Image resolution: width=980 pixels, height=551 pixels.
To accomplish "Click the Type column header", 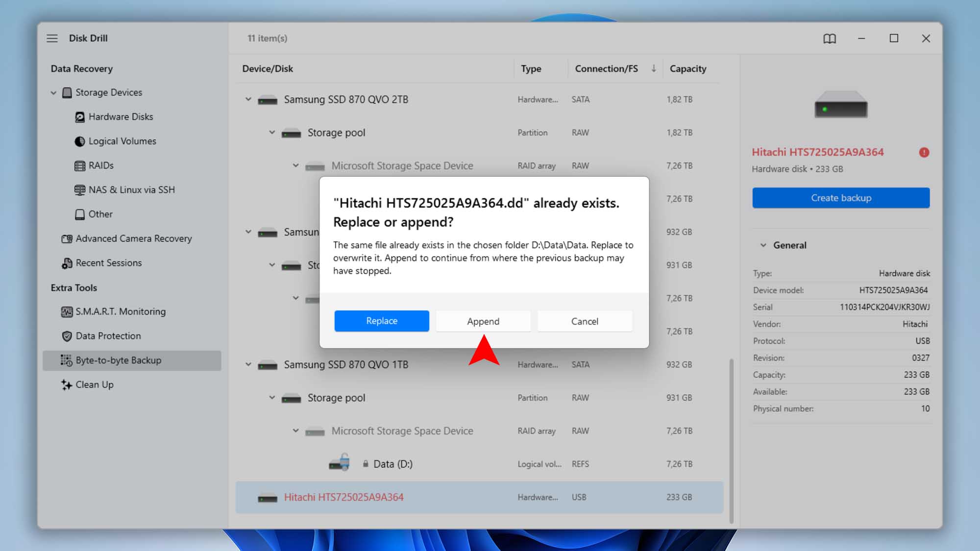I will coord(531,69).
